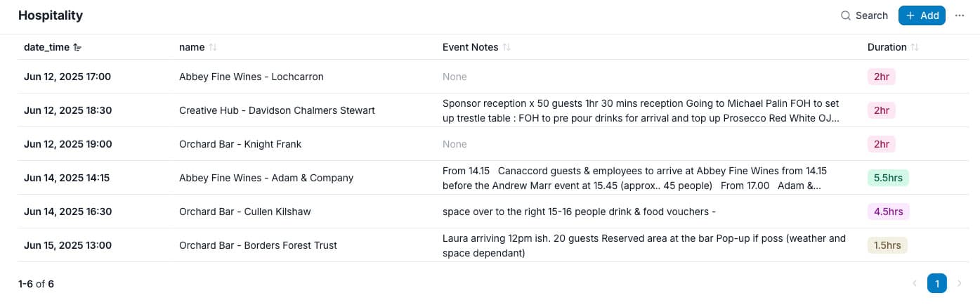This screenshot has height=305, width=980.
Task: Click date_time column header label
Action: 46,47
